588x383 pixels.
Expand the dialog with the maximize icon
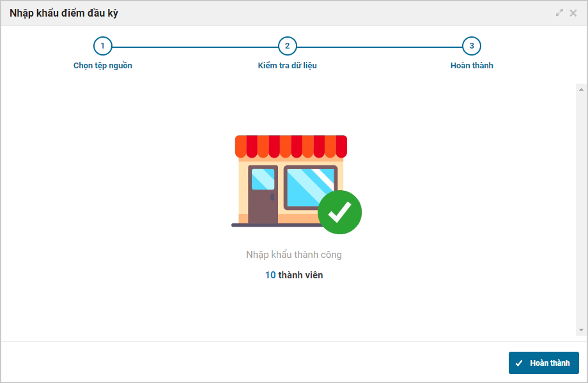559,13
